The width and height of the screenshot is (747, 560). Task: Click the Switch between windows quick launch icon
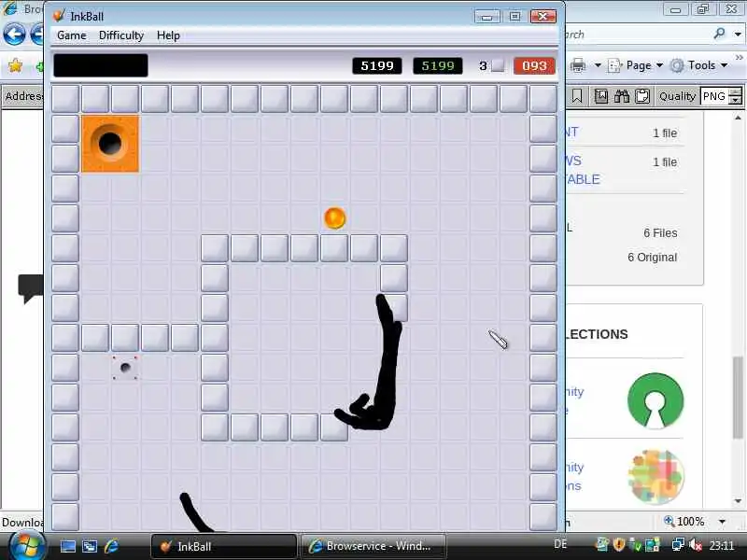coord(90,546)
